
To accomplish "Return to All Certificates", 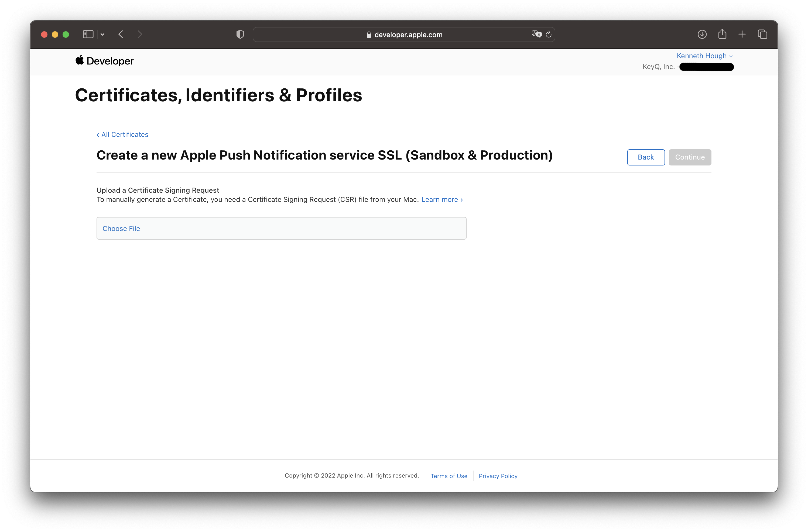I will pyautogui.click(x=122, y=134).
